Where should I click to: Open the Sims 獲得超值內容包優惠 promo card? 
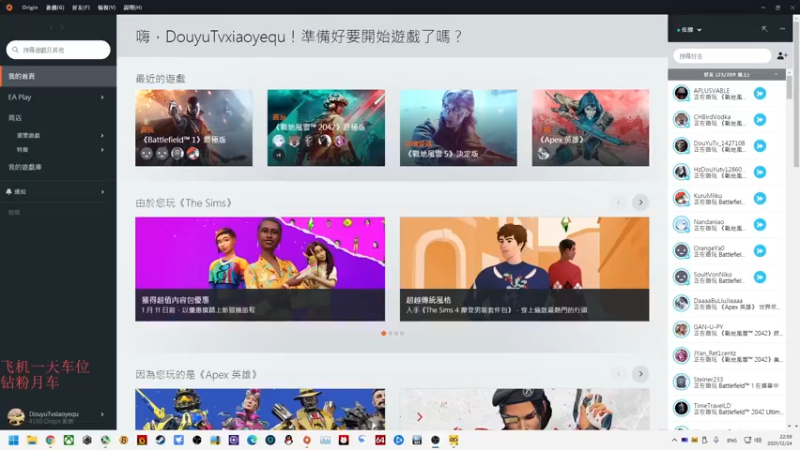[260, 269]
